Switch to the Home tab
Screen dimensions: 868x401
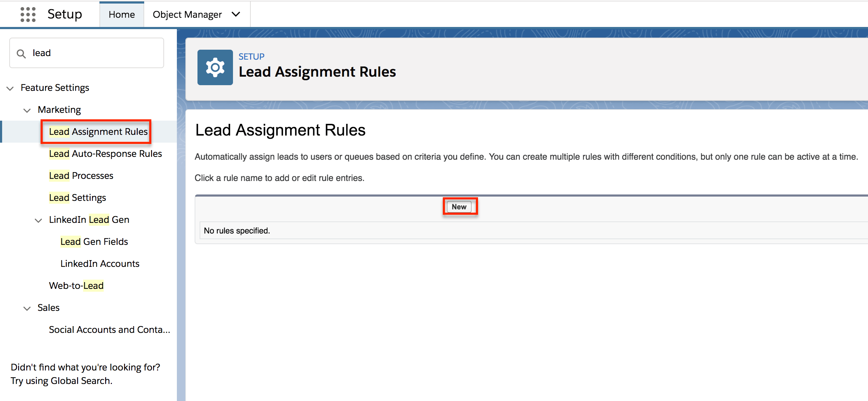(121, 14)
